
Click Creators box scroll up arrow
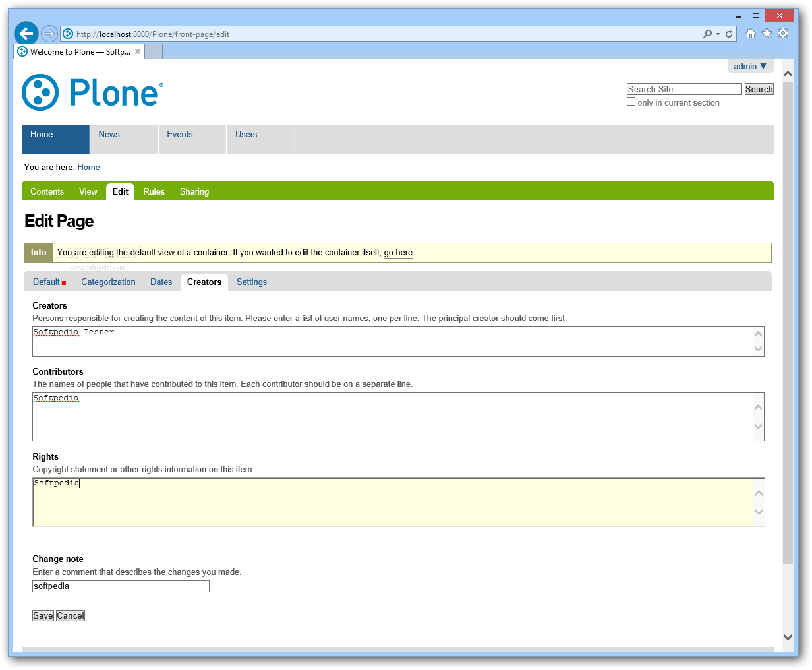tap(758, 334)
